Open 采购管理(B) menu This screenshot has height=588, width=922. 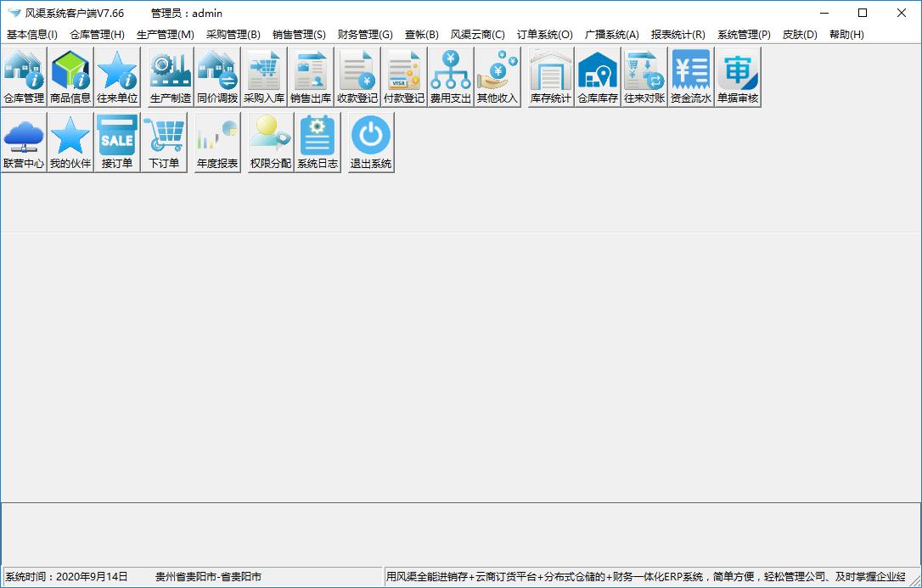233,35
